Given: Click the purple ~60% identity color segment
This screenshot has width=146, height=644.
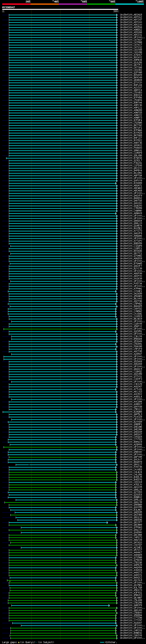Looking at the screenshot, I should point(73,4).
